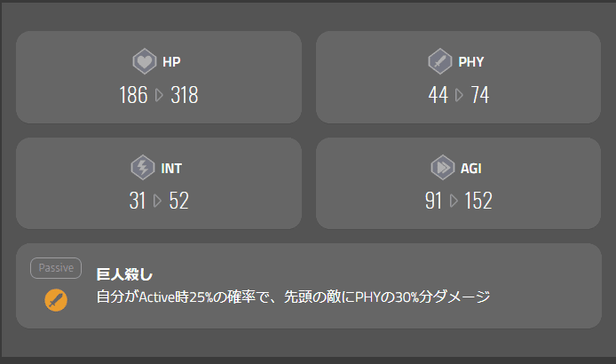Click the INT label text
Screen dimensions: 616x364
pos(171,169)
